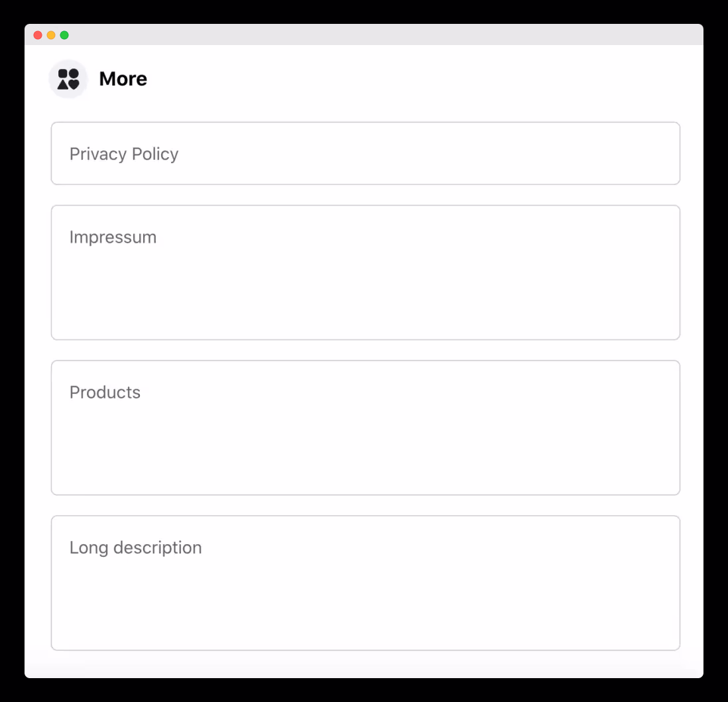
Task: Click the triangle shape in More icon
Action: [63, 84]
